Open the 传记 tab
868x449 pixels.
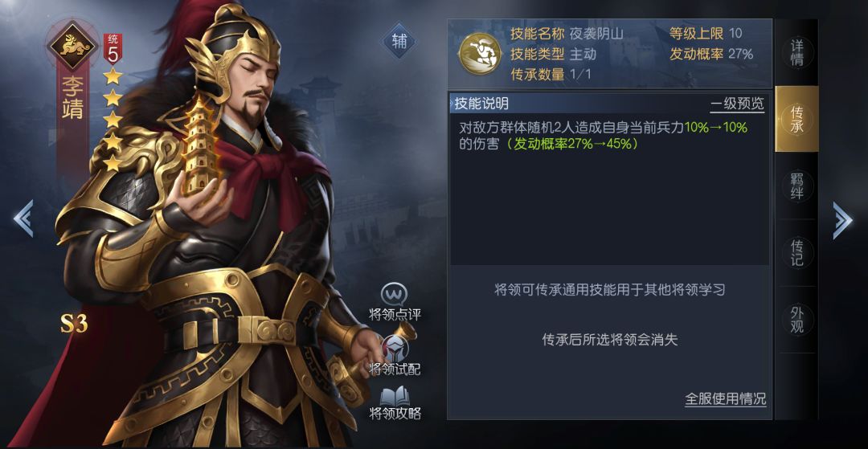[x=796, y=252]
